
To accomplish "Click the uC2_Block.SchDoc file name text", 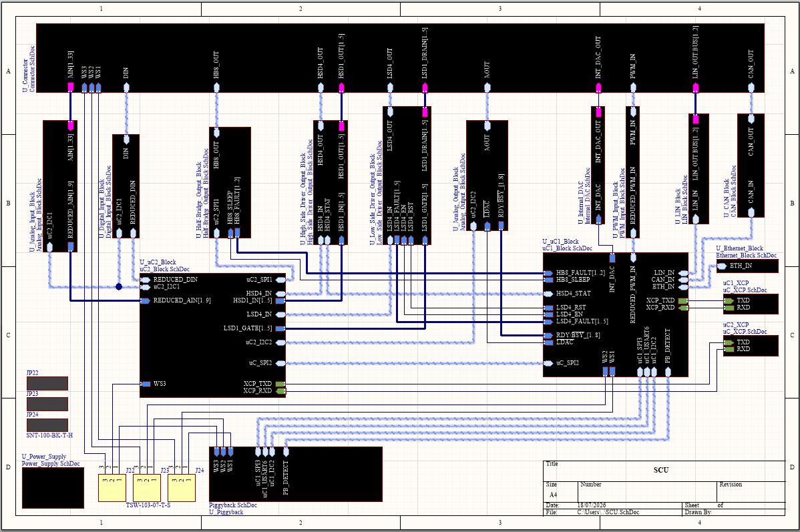I will pyautogui.click(x=165, y=269).
